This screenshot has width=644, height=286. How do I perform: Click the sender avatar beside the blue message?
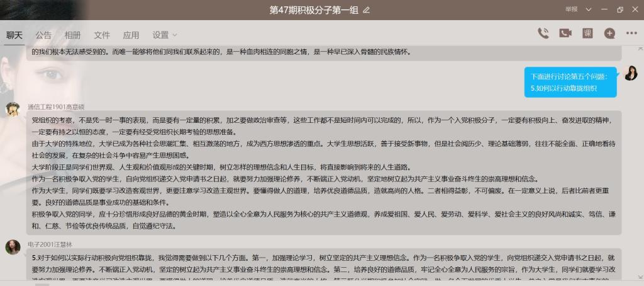[x=631, y=73]
